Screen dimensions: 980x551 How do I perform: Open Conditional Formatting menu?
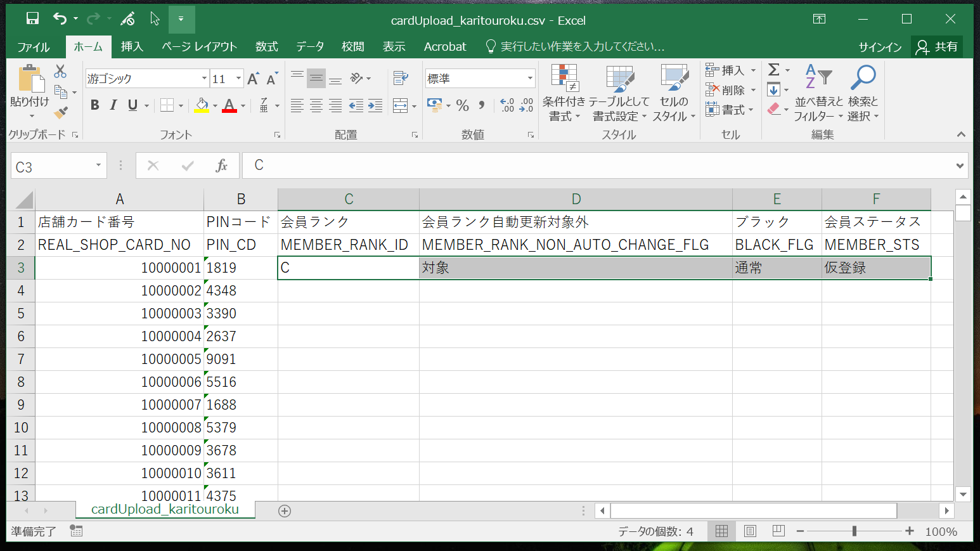point(564,93)
